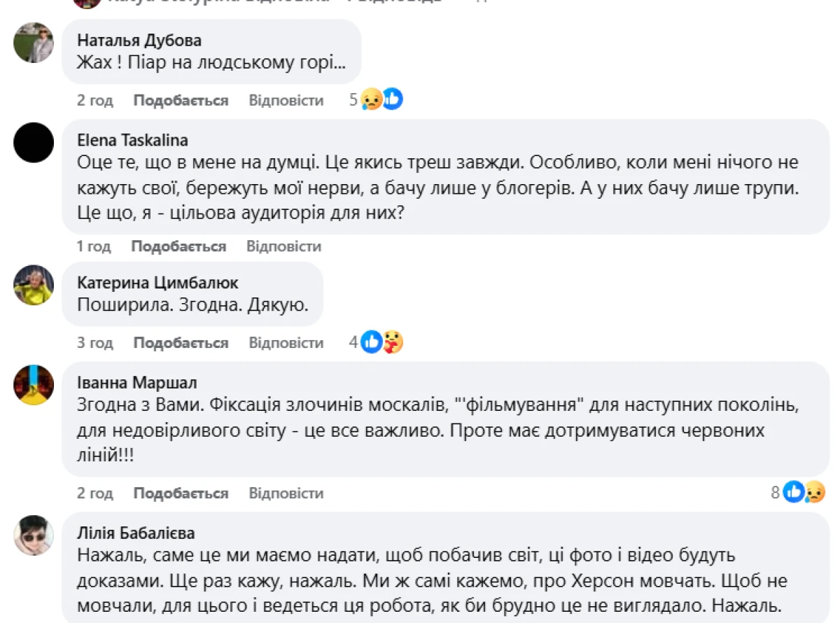840x623 pixels.
Task: Like Наталья Дубова's comment via Подобається
Action: (181, 100)
